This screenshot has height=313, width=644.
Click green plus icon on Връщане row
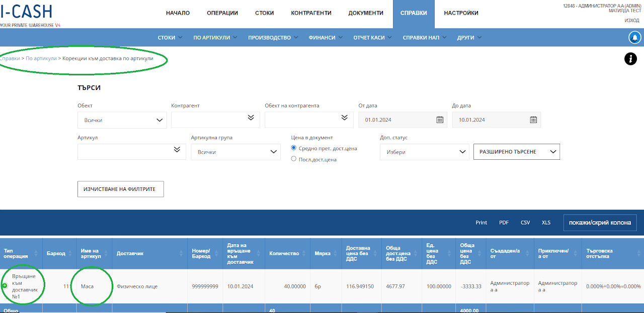point(5,286)
